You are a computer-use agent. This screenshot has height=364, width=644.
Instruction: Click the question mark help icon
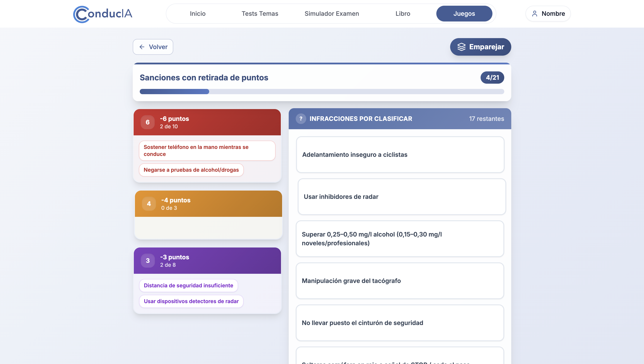point(301,119)
